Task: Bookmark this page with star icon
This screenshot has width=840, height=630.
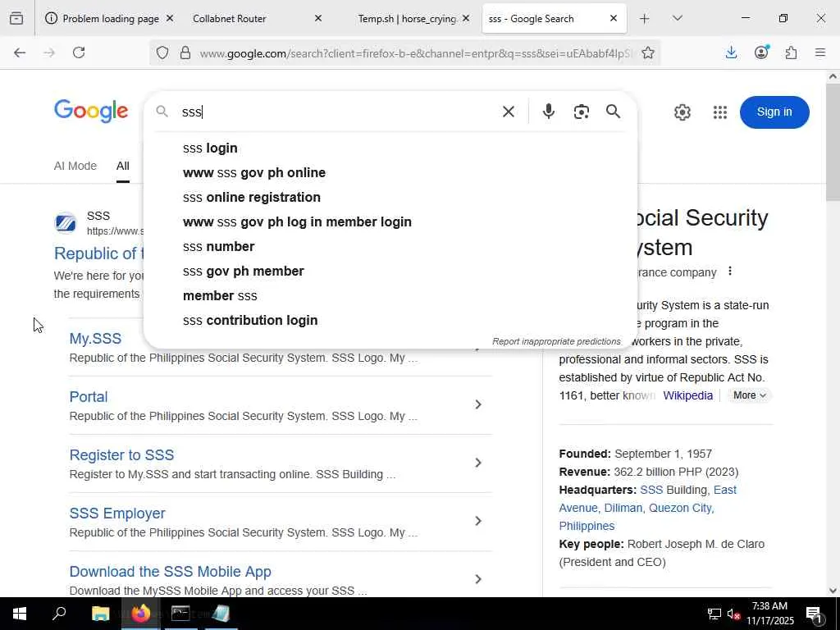Action: [648, 52]
